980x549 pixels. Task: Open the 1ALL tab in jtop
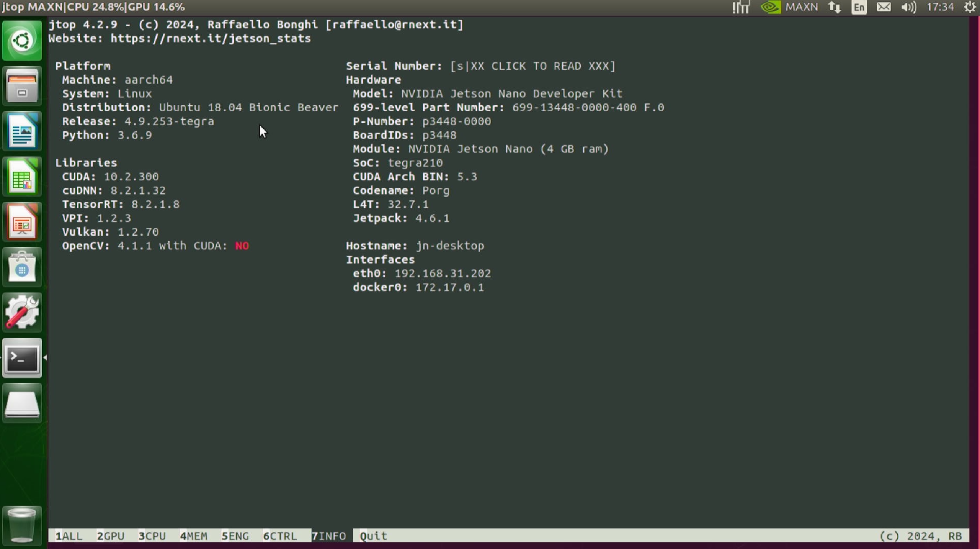69,536
